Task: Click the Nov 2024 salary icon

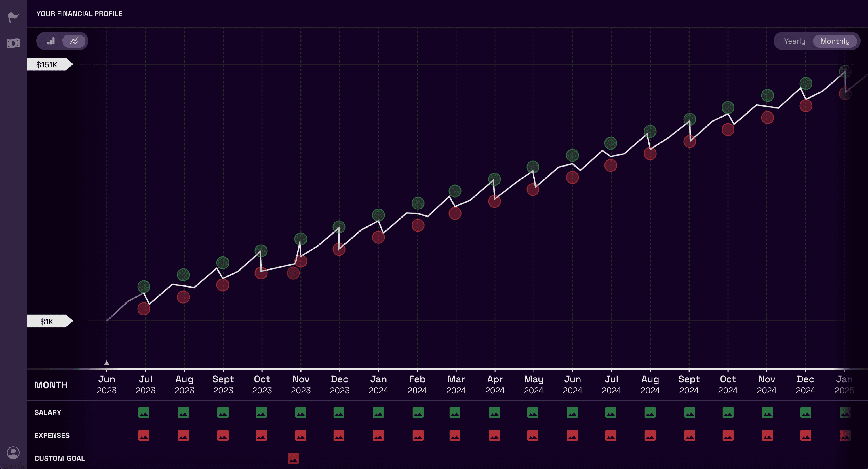Action: tap(768, 412)
